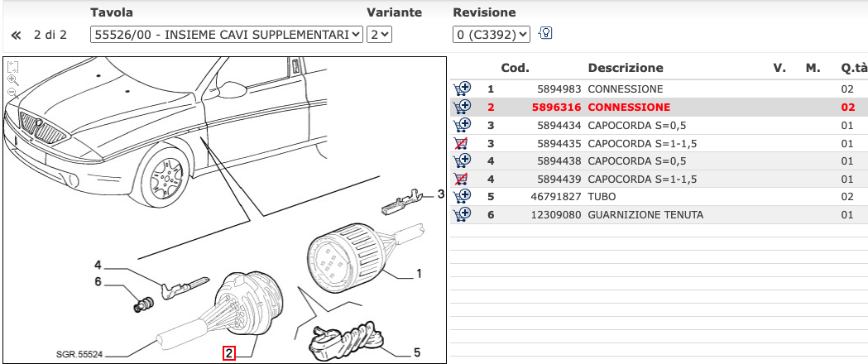Open the Tavola dropdown
Screen dimensions: 868x364
tap(227, 35)
